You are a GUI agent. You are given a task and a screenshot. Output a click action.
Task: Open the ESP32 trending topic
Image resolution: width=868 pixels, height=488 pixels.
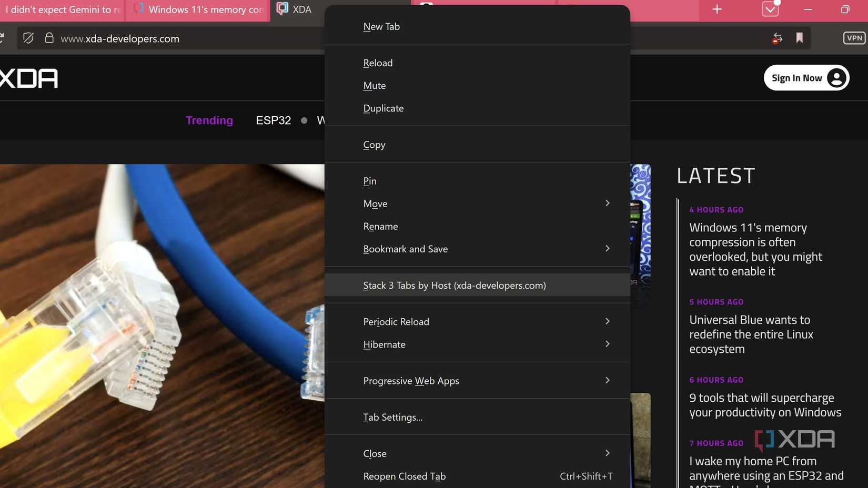click(x=274, y=120)
